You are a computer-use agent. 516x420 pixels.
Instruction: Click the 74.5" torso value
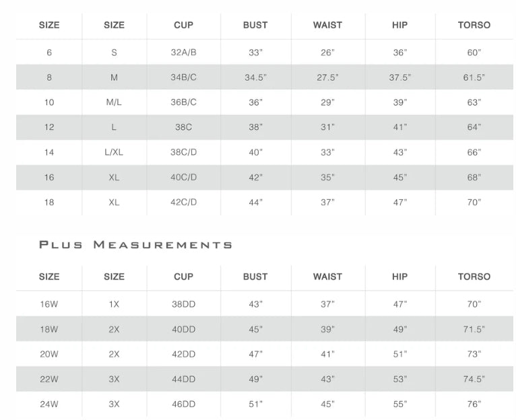click(474, 379)
